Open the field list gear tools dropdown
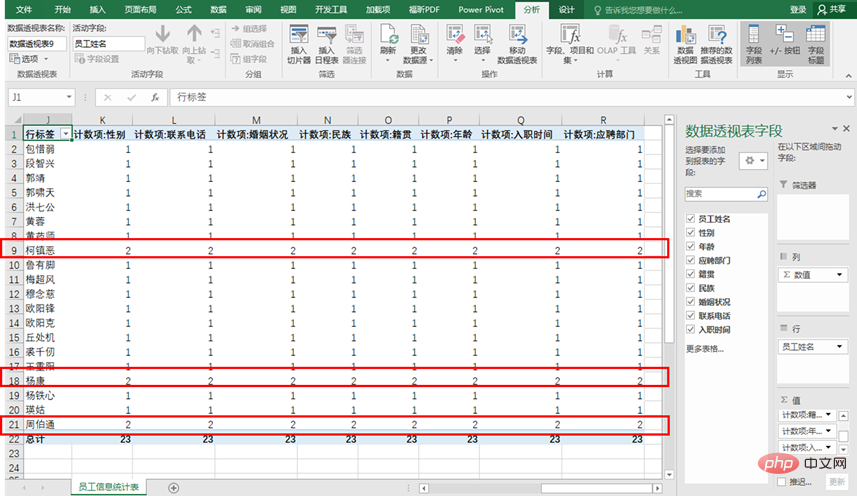The height and width of the screenshot is (496, 857). click(753, 161)
